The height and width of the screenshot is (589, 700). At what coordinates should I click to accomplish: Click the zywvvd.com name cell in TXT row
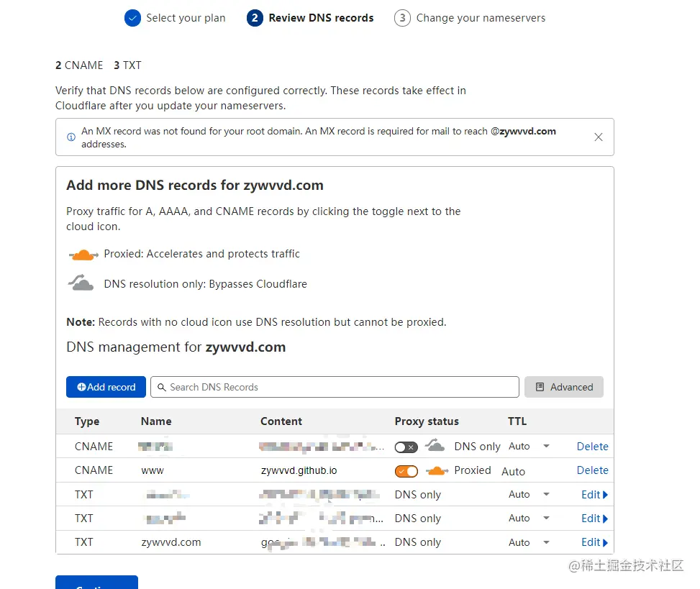click(x=171, y=542)
